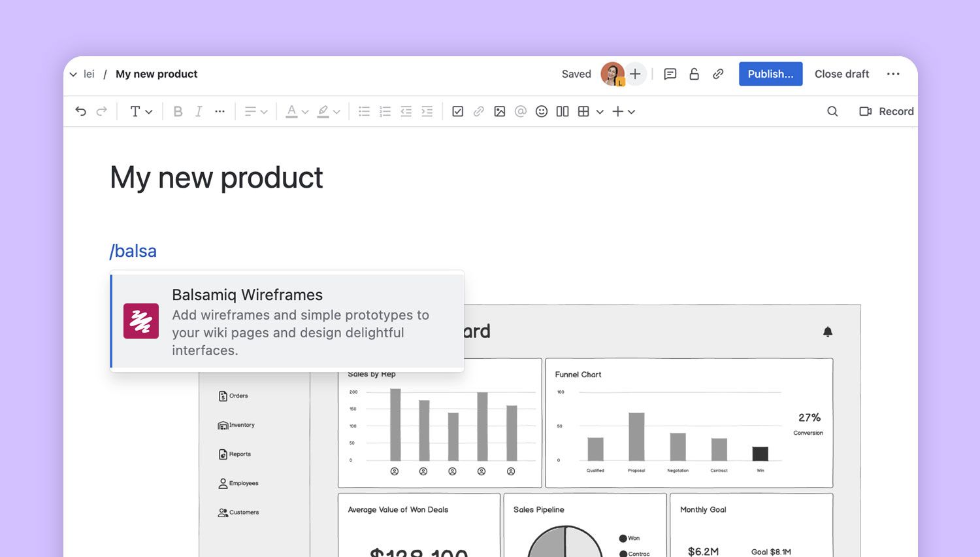Open the insert plus dropdown

pyautogui.click(x=623, y=111)
